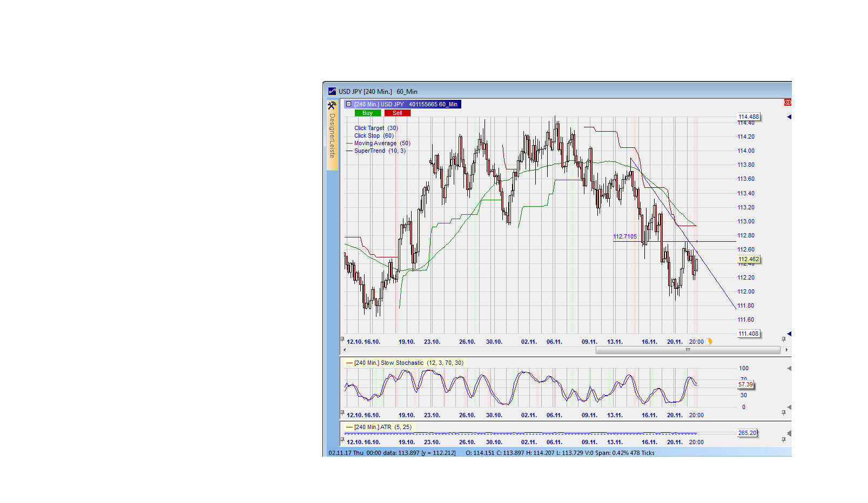Viewport: 868px width, 503px height.
Task: Collapse the [240 Min.] USD JPY legend box
Action: pos(349,104)
